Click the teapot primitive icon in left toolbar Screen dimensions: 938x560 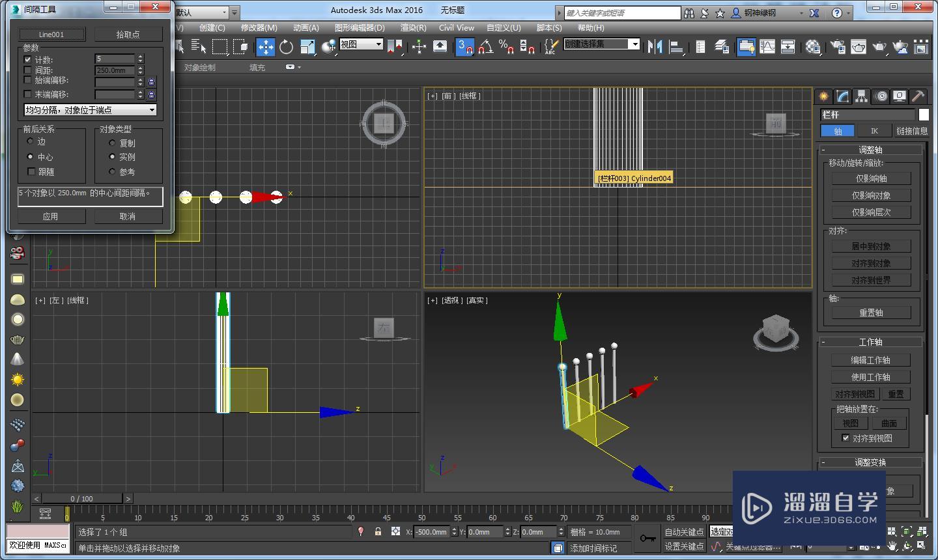click(x=18, y=339)
